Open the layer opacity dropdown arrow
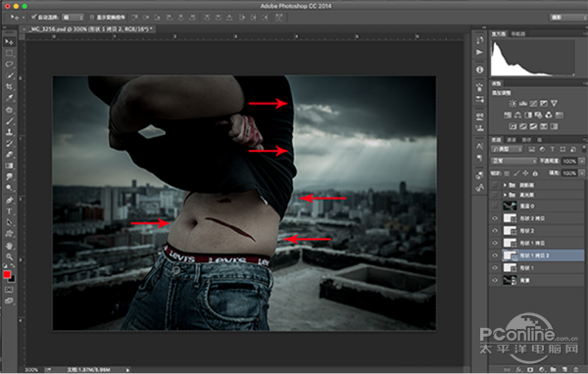Image resolution: width=588 pixels, height=374 pixels. pos(581,161)
